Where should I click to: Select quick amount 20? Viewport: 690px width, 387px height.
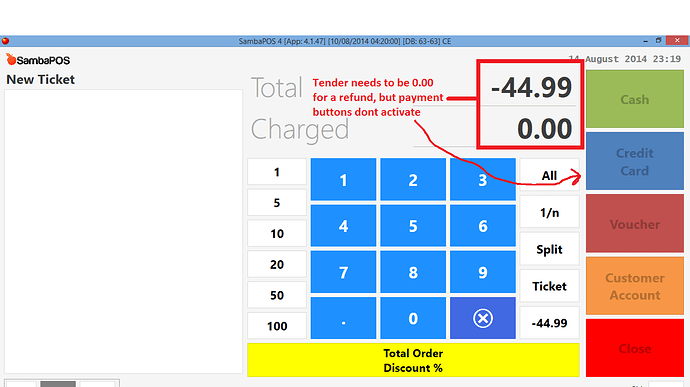click(277, 264)
